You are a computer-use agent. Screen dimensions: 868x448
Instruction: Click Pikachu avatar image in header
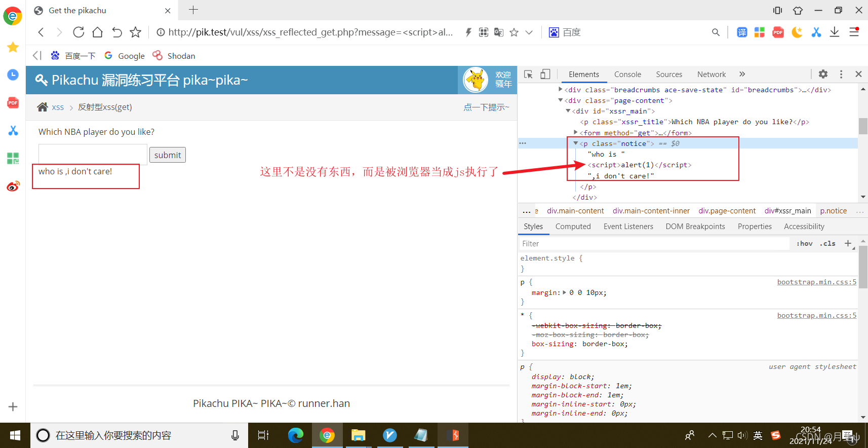pyautogui.click(x=476, y=80)
